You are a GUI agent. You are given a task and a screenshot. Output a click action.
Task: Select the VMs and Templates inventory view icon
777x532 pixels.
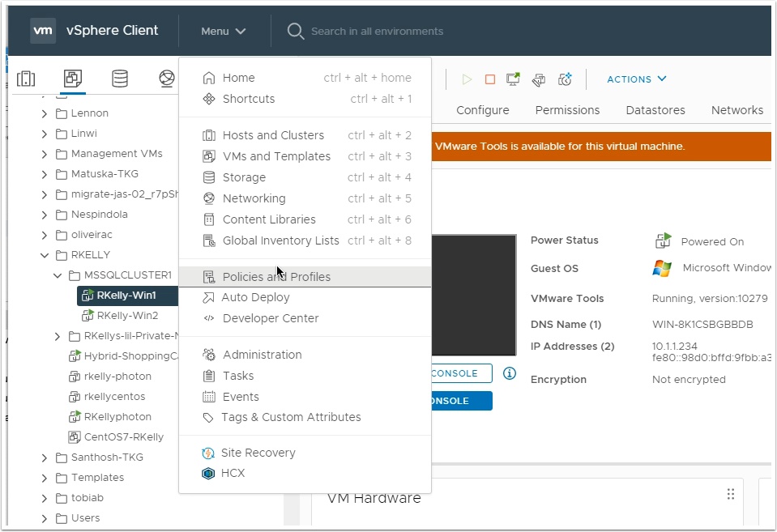(x=73, y=79)
